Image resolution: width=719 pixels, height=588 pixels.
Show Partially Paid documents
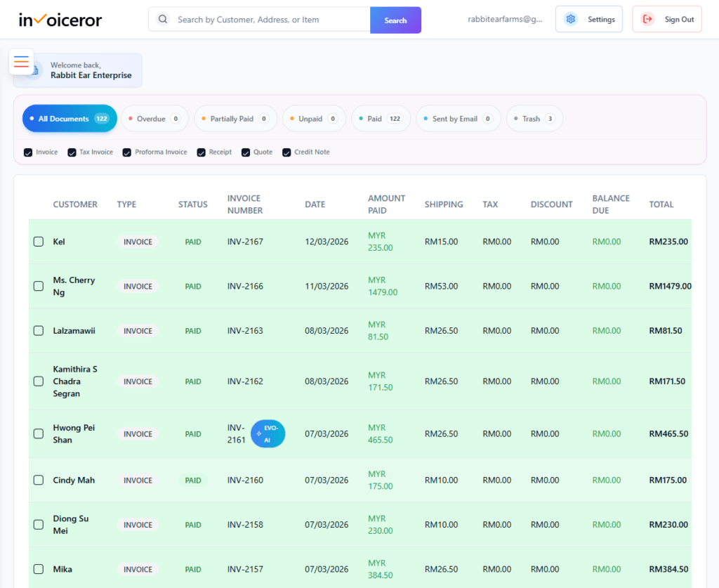pyautogui.click(x=235, y=119)
